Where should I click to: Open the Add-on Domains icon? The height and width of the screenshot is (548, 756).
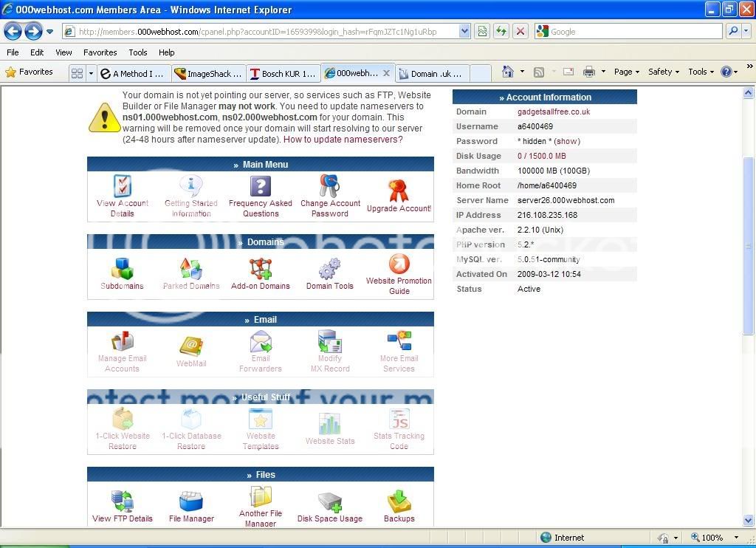(x=261, y=269)
